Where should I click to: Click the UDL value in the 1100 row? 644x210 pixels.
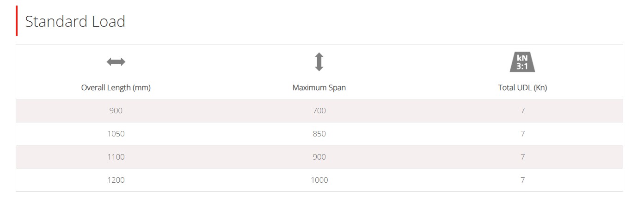pyautogui.click(x=522, y=157)
